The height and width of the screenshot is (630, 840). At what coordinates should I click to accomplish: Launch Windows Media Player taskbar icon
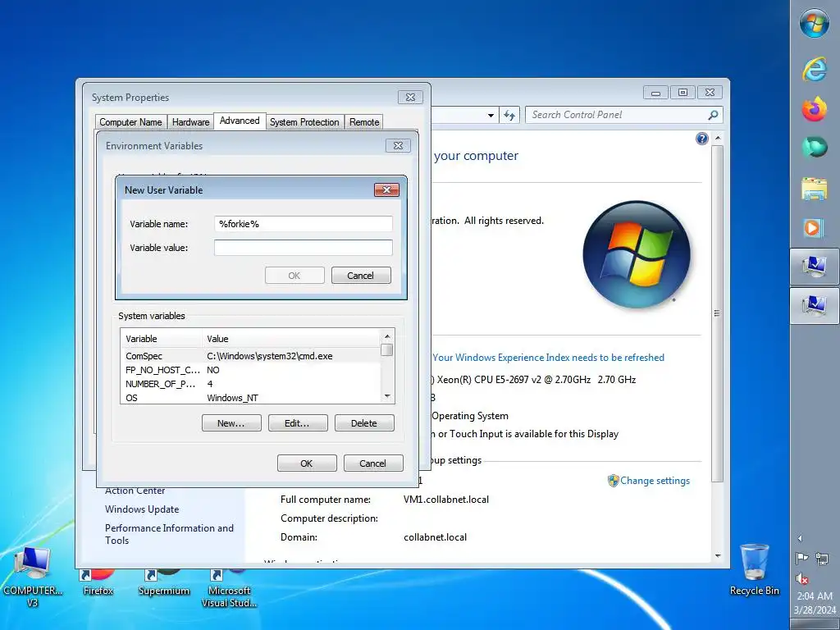point(815,228)
